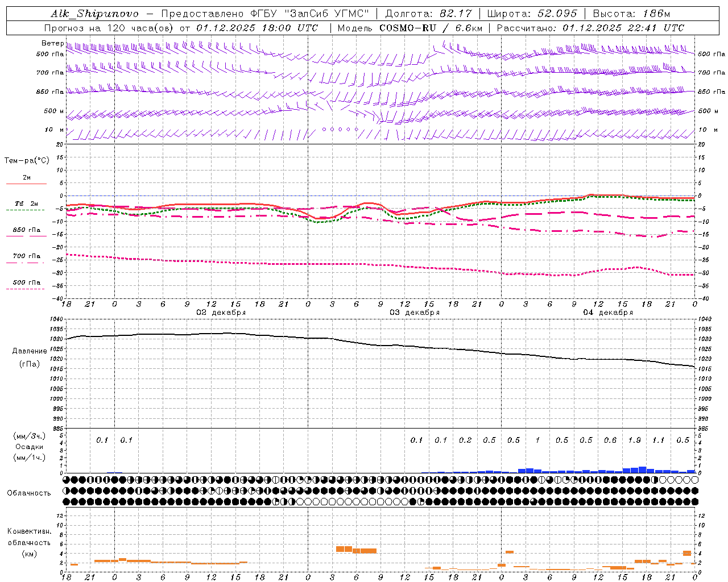The height and width of the screenshot is (582, 728).
Task: Click the 850 гПа temperature legend entry
Action: [26, 230]
